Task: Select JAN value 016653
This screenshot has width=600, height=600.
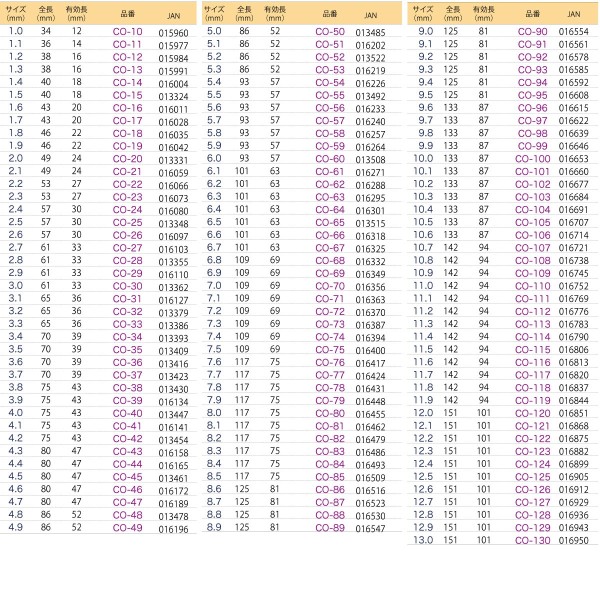Action: 574,159
